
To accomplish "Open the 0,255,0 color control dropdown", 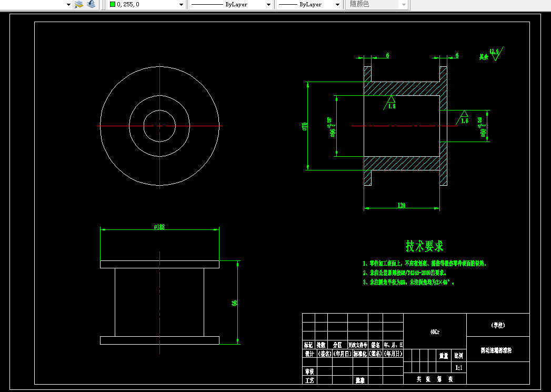I will [182, 5].
